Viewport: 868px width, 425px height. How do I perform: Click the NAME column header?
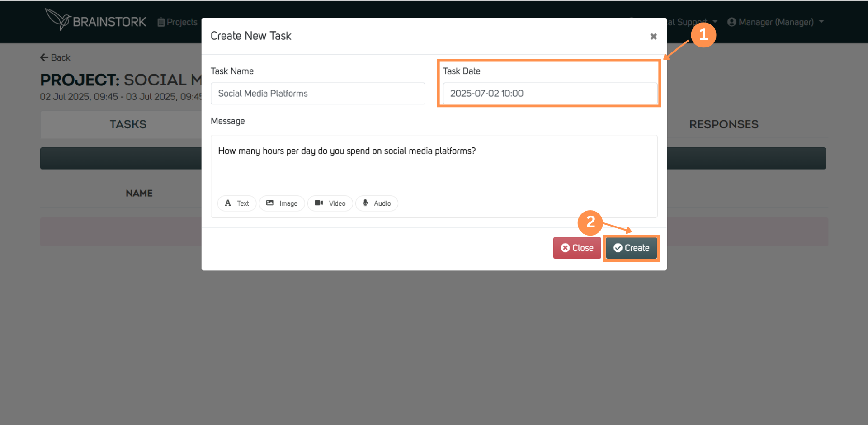tap(139, 193)
